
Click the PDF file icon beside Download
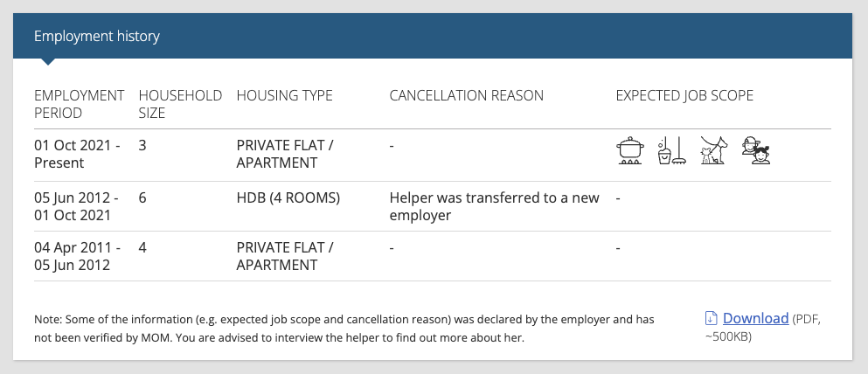[x=711, y=318]
